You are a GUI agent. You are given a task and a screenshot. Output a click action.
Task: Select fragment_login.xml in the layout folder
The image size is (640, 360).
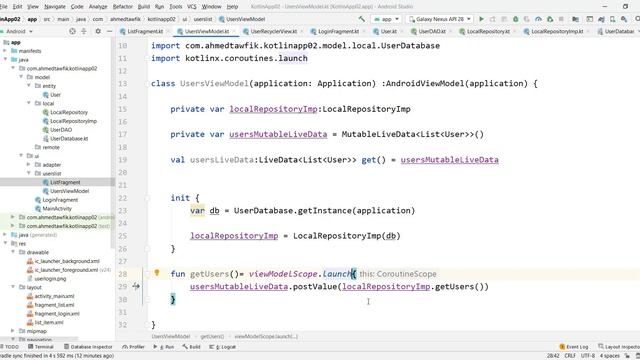tap(53, 313)
